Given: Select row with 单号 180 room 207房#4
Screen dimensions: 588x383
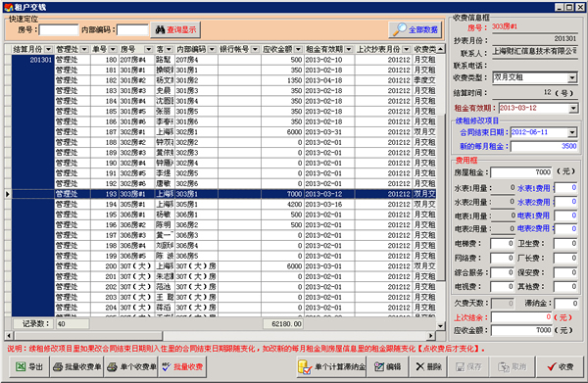Looking at the screenshot, I should pos(223,60).
